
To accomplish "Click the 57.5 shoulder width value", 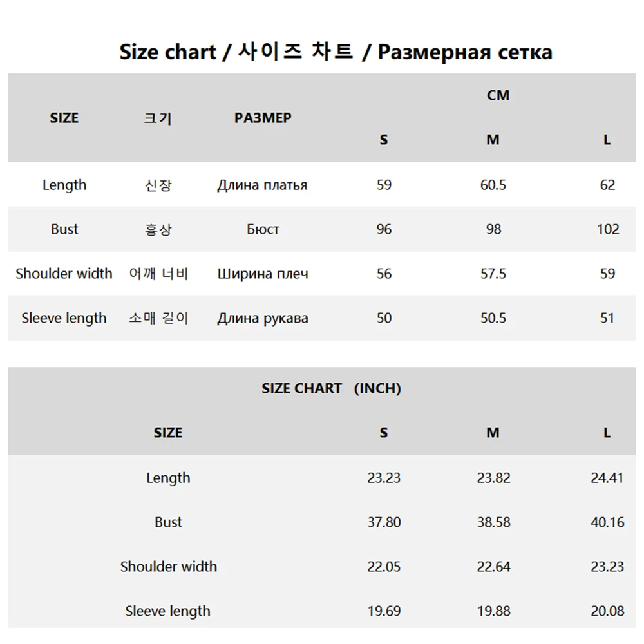I will tap(493, 274).
